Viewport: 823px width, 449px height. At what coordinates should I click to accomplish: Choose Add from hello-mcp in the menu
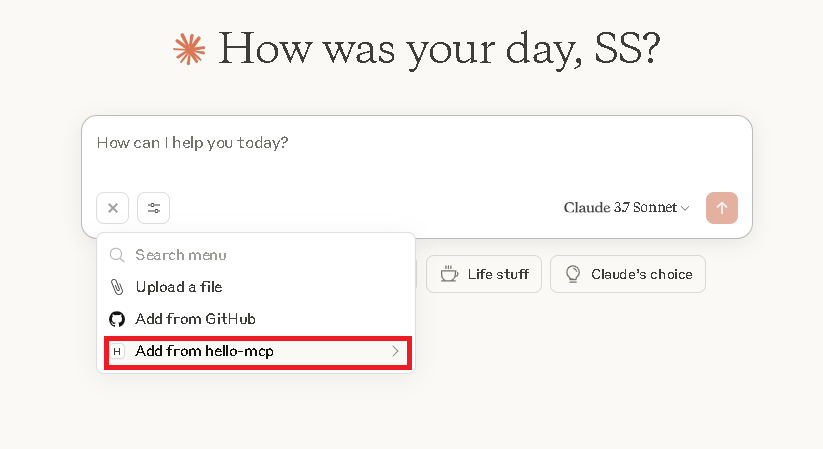click(258, 351)
